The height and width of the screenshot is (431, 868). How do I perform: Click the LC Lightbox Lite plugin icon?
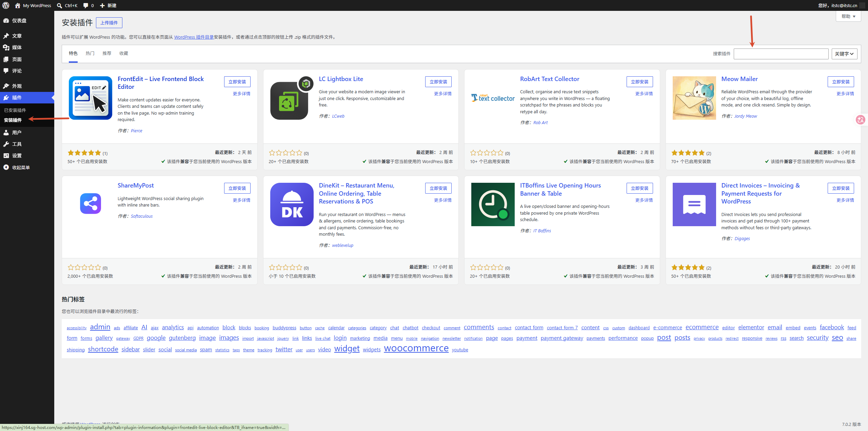(x=292, y=98)
